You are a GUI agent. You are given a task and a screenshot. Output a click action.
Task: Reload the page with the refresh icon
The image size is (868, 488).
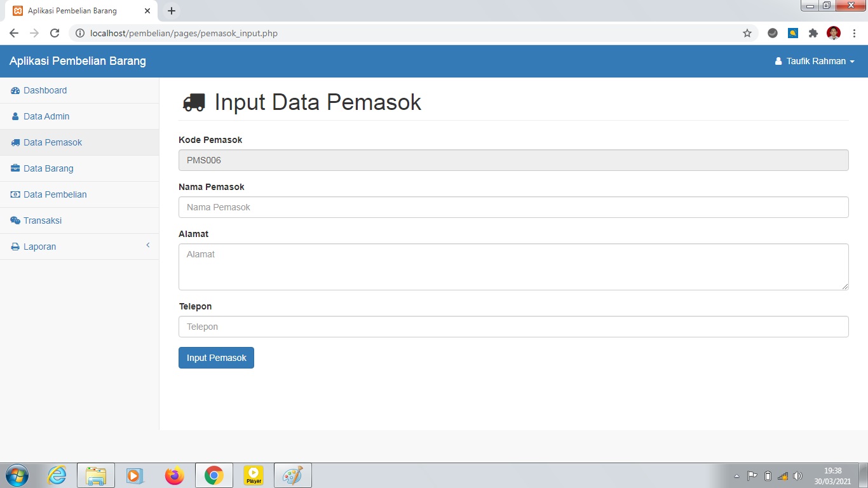tap(55, 33)
